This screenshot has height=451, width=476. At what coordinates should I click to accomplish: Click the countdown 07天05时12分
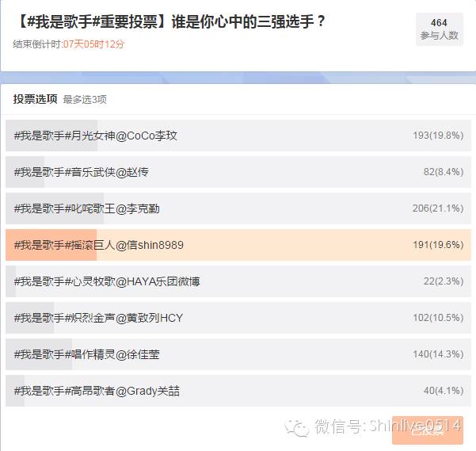point(93,44)
